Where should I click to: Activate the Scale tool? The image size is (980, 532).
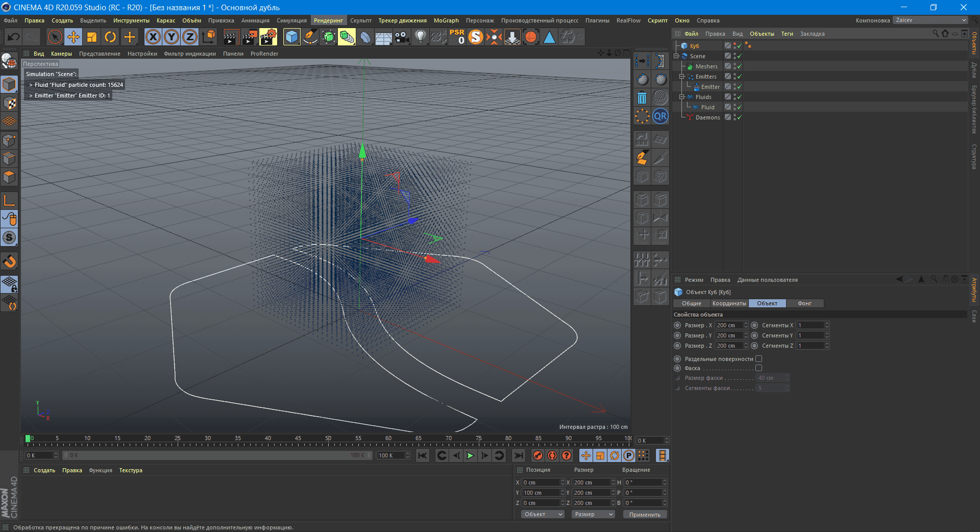[x=92, y=37]
